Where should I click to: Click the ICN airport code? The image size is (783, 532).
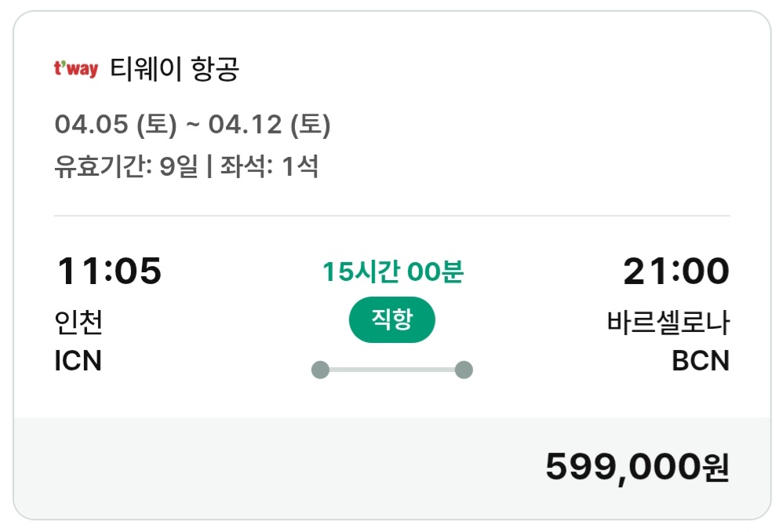pyautogui.click(x=78, y=361)
